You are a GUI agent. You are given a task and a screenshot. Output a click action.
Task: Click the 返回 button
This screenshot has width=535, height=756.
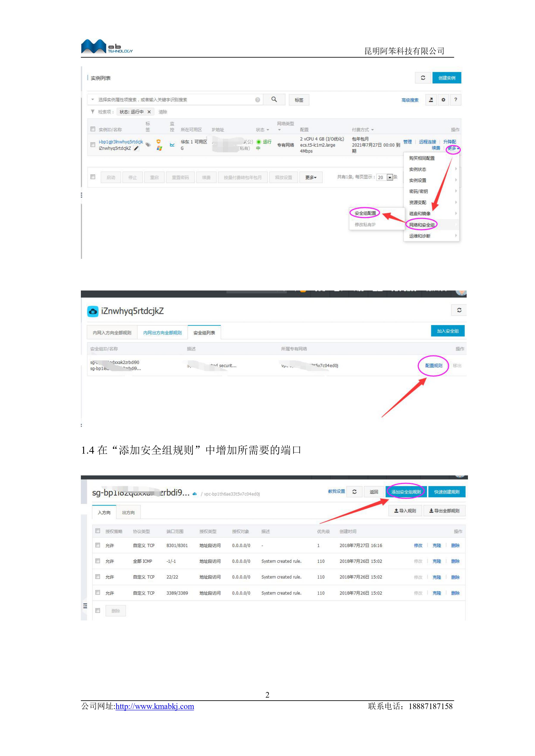coord(374,492)
